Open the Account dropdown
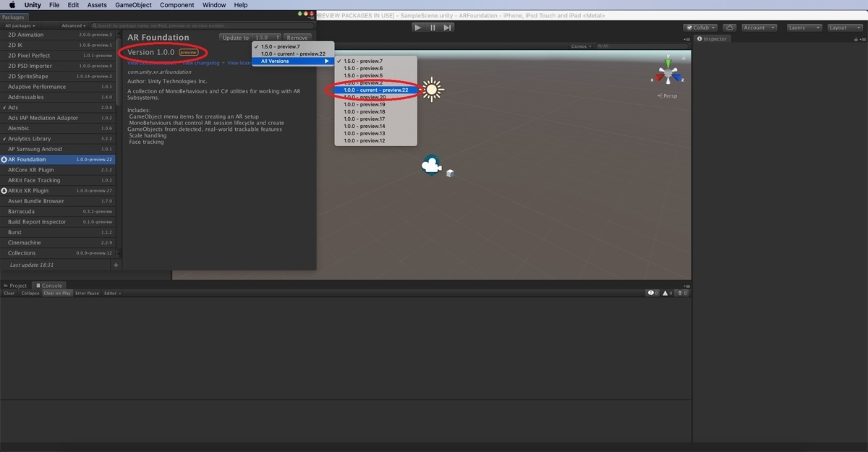The width and height of the screenshot is (868, 452). click(x=759, y=27)
